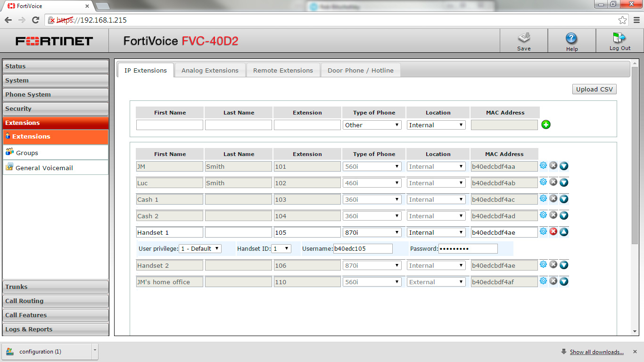The width and height of the screenshot is (644, 362).
Task: Open the Call Routing sidebar section
Action: point(56,301)
